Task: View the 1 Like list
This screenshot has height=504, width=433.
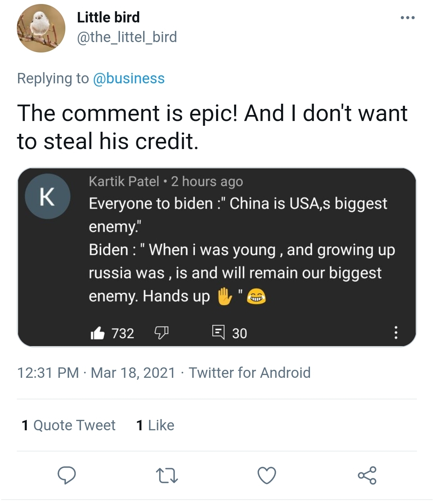Action: 155,425
